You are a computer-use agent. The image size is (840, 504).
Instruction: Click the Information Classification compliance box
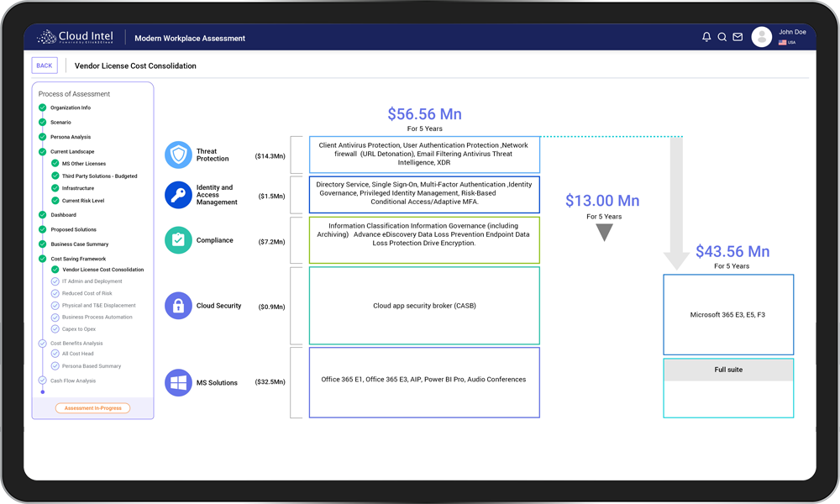click(424, 240)
